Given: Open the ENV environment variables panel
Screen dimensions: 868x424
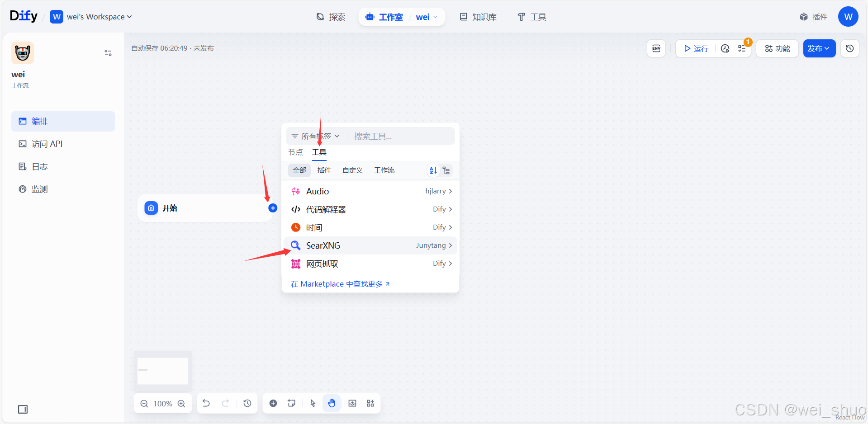Looking at the screenshot, I should 656,48.
